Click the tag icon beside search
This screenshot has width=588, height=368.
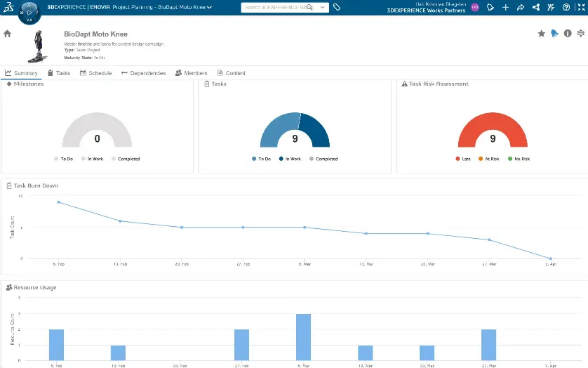click(x=338, y=7)
